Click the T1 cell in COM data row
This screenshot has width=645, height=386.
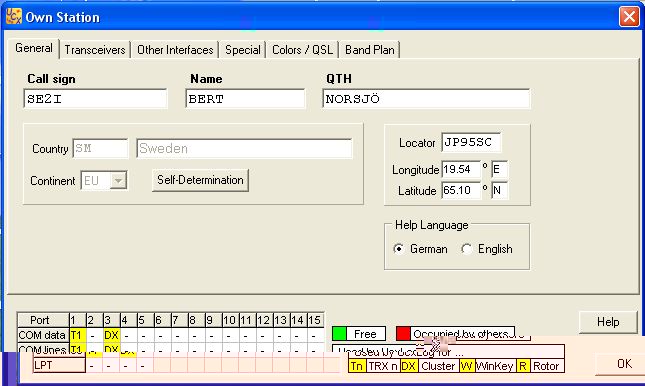[77, 335]
